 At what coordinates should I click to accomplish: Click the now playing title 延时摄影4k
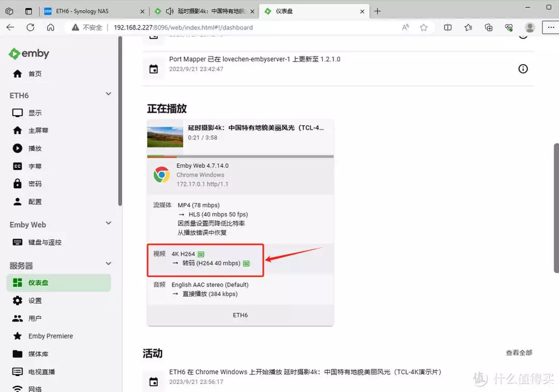(x=256, y=128)
